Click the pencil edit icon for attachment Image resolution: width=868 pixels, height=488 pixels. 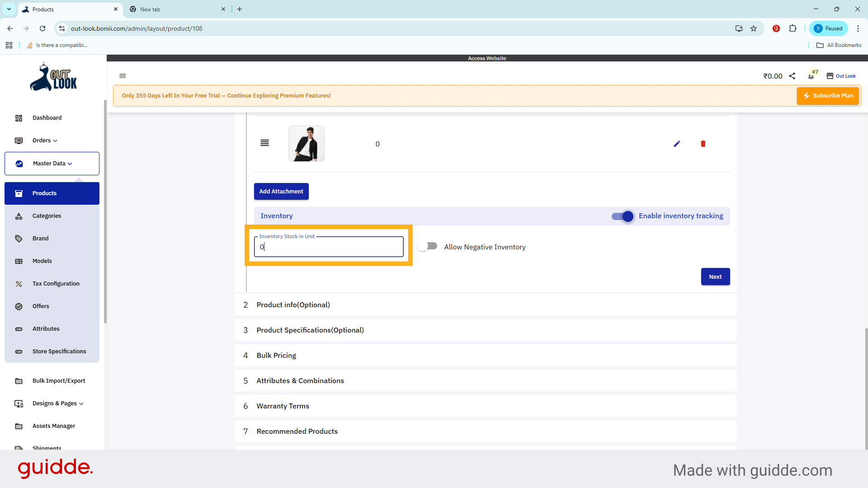point(677,144)
